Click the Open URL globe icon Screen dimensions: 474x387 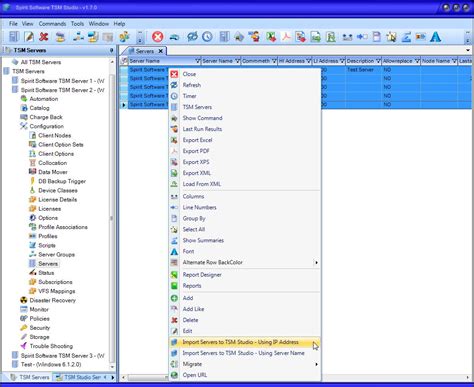(174, 375)
